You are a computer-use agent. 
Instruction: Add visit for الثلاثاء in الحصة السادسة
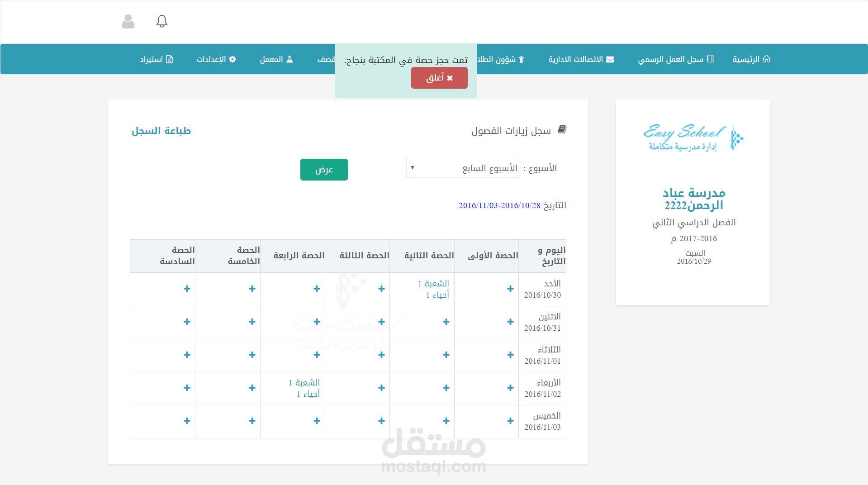[x=187, y=355]
